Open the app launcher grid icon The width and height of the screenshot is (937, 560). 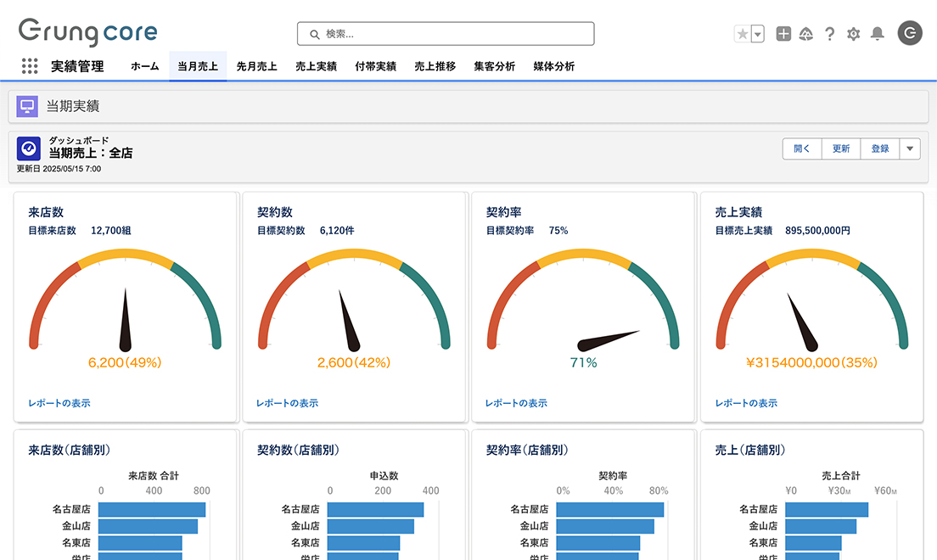(x=29, y=65)
